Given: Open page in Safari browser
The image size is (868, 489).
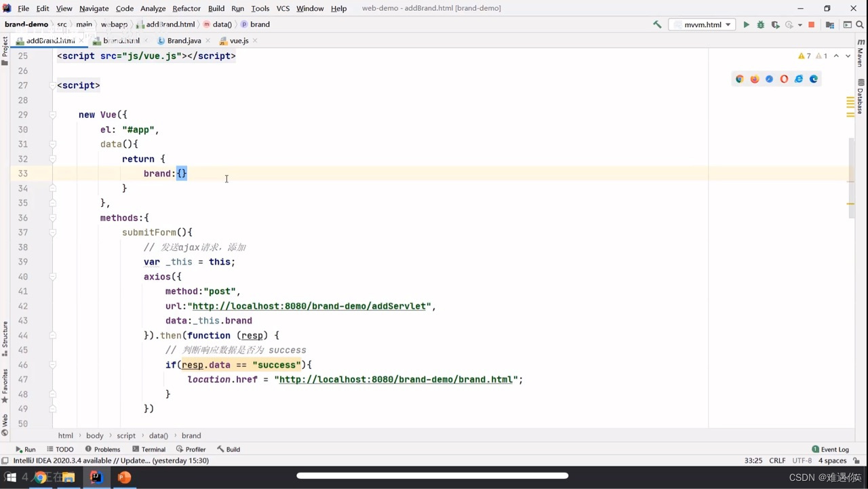Looking at the screenshot, I should (x=769, y=79).
